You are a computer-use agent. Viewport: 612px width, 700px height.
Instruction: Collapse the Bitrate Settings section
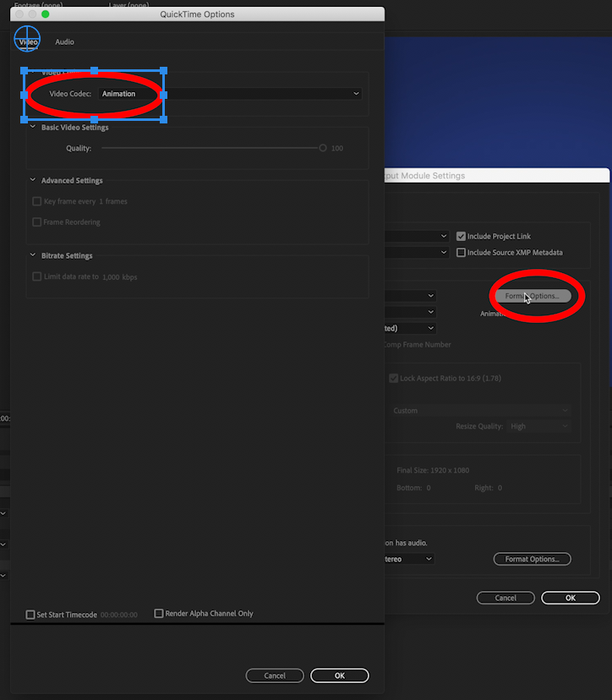33,256
